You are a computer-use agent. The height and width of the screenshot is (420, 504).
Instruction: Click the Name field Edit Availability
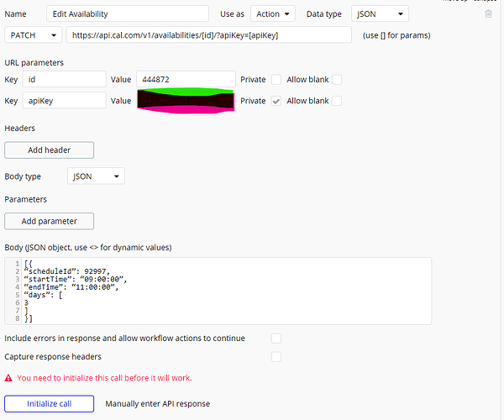coord(128,13)
